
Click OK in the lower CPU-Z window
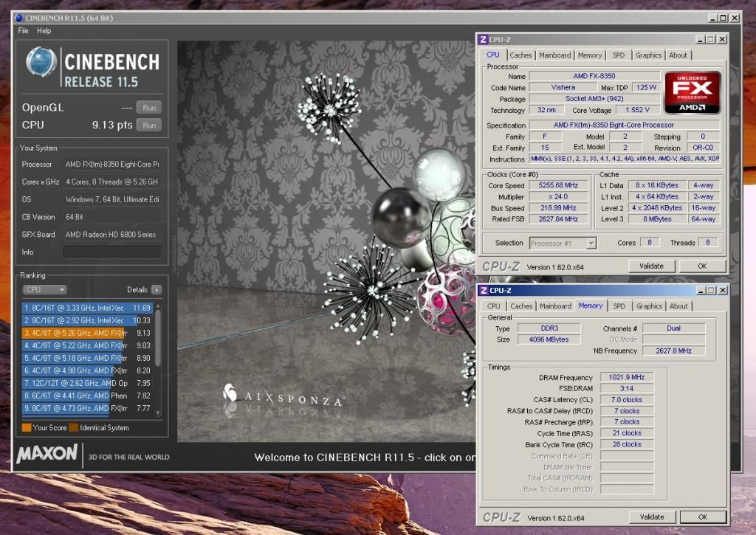click(703, 517)
